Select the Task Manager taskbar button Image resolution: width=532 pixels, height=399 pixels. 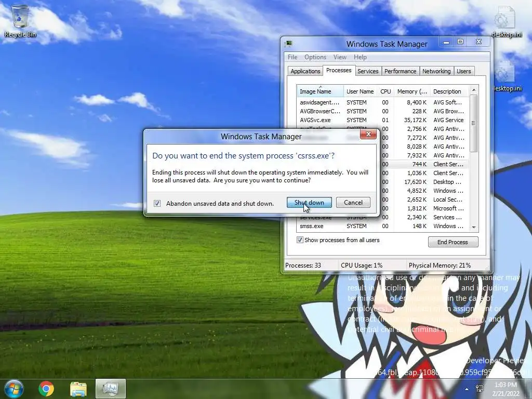(111, 389)
